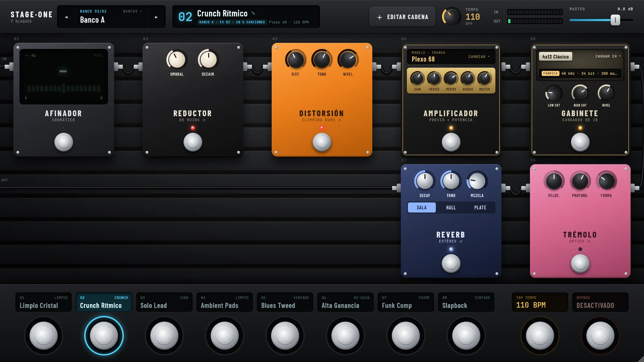Click the Afinador tuner display

pos(64,77)
